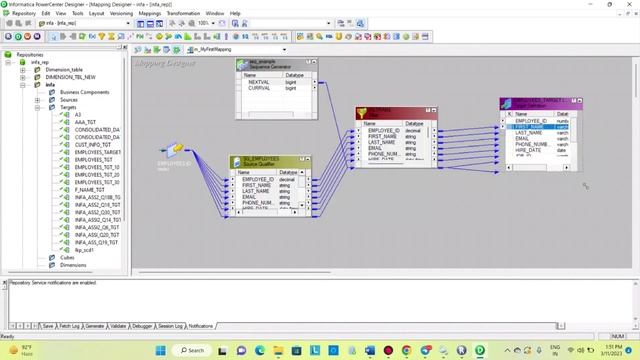Screen dimensions: 640x360
Task: Click the taskbar Search box
Action: tap(192, 350)
